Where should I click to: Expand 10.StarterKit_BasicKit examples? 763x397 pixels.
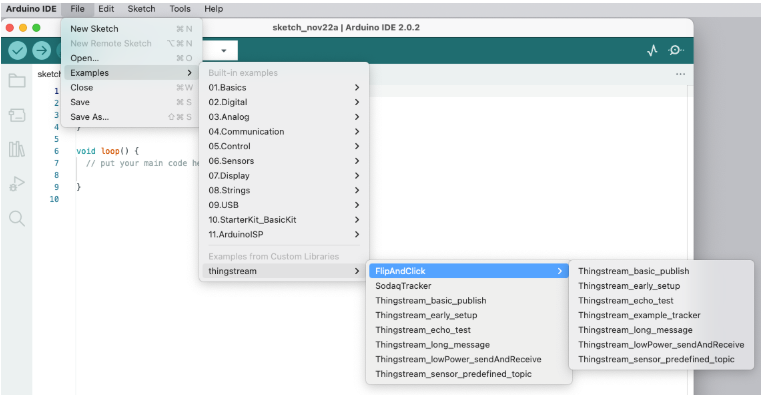284,219
